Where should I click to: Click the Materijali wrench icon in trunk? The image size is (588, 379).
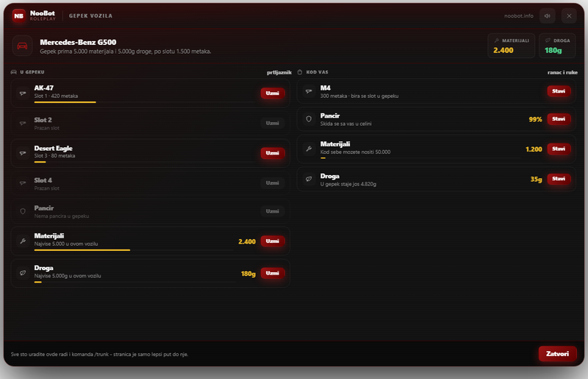[23, 241]
